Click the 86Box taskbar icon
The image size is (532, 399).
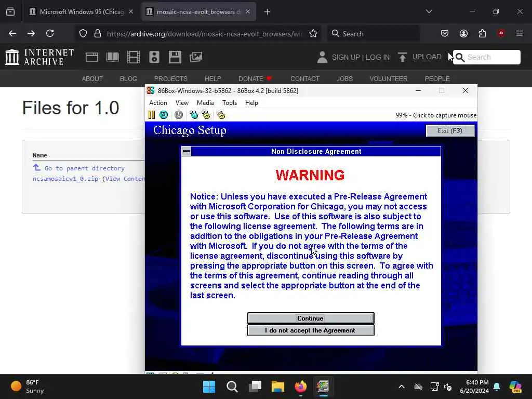323,387
